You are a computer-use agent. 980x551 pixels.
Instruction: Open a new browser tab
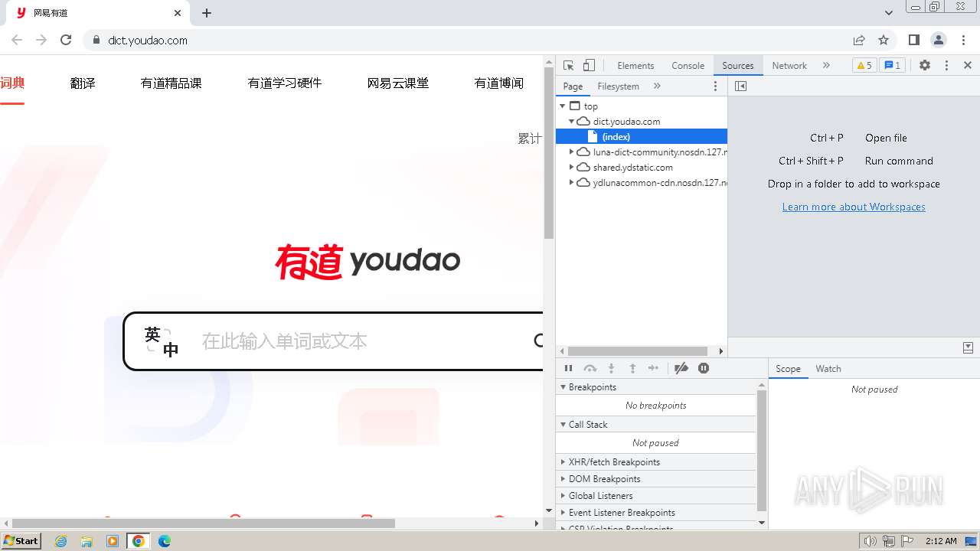click(207, 13)
